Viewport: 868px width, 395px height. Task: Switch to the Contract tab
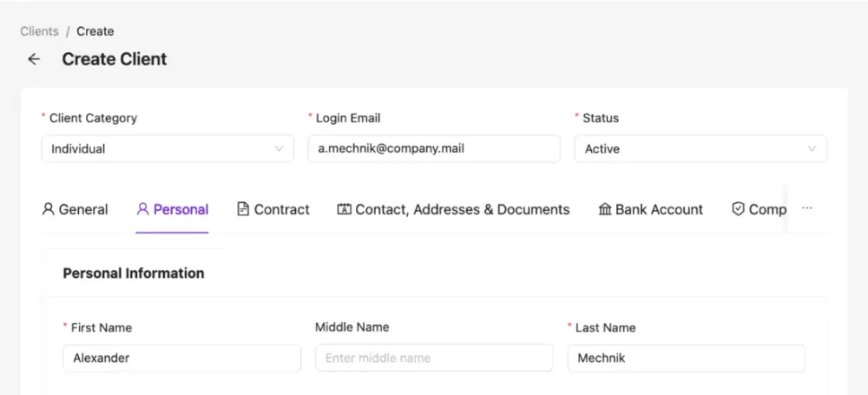[281, 209]
